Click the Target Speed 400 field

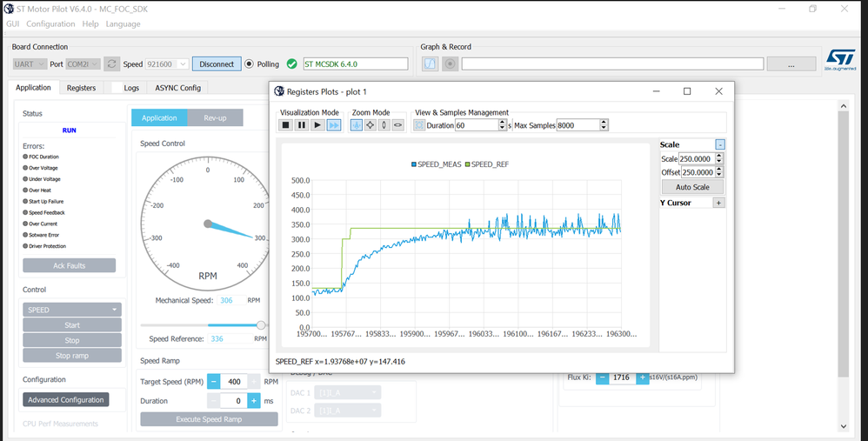tap(234, 382)
